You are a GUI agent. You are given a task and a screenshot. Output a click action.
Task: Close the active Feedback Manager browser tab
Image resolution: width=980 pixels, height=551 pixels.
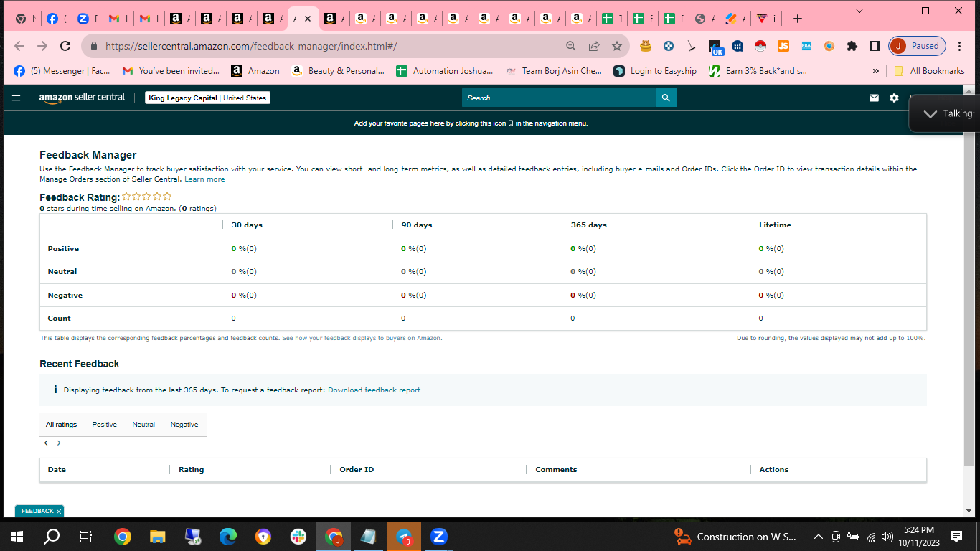pos(308,19)
